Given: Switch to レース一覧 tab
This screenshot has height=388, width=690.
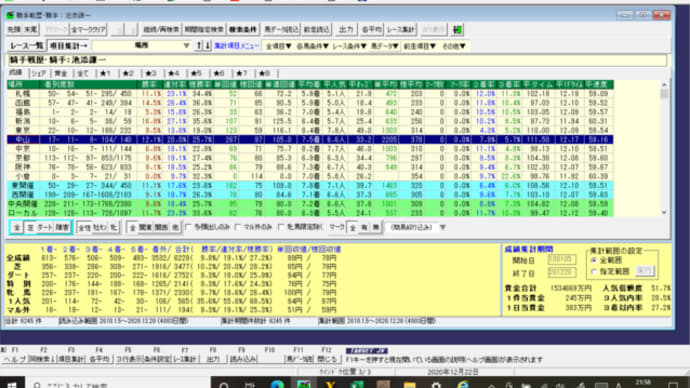Looking at the screenshot, I should click(x=27, y=46).
